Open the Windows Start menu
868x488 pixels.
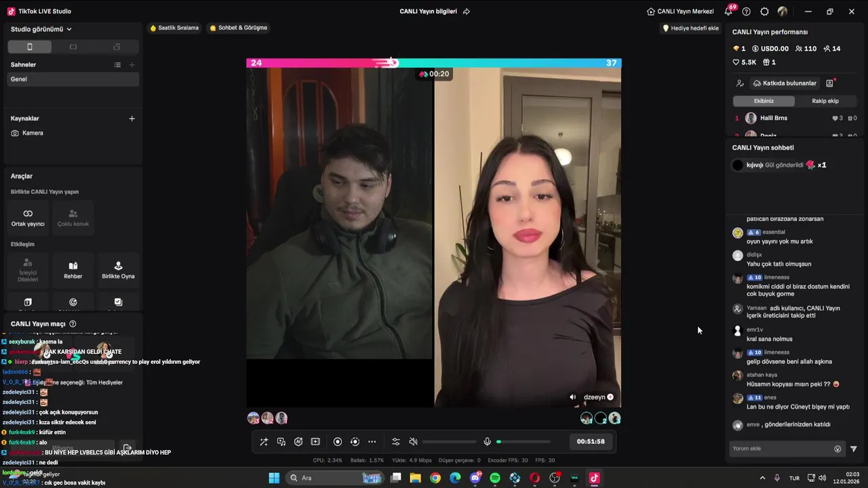pos(274,478)
